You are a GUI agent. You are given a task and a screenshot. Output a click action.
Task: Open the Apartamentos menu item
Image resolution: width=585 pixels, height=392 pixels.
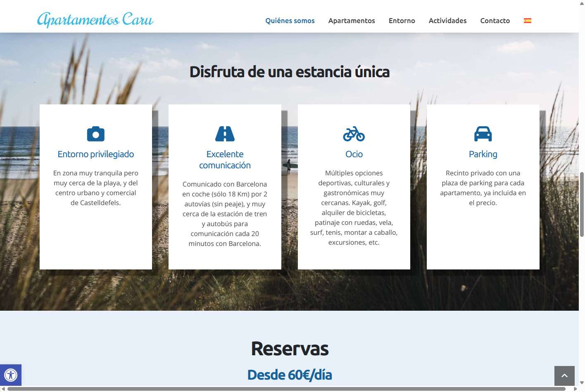(x=351, y=21)
